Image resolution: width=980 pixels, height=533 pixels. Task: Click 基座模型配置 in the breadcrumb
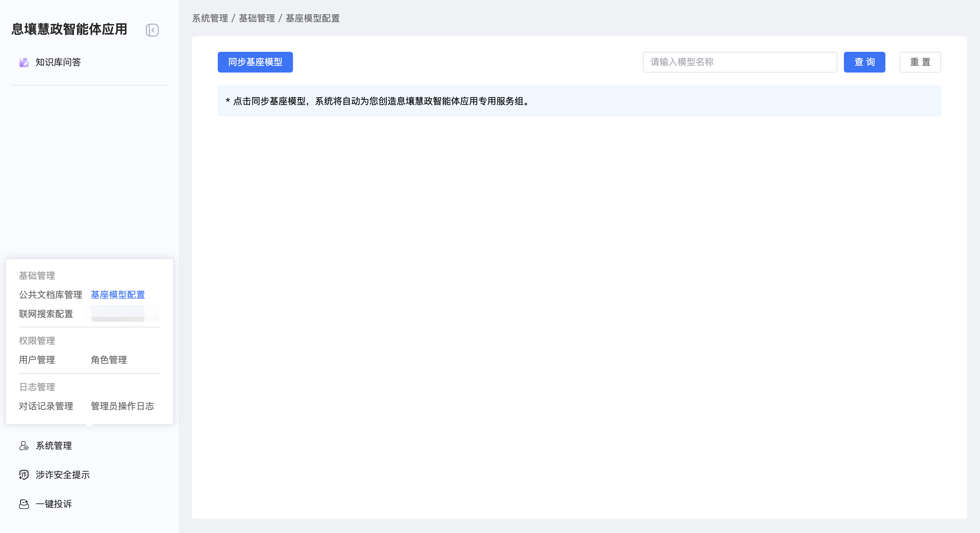click(313, 18)
